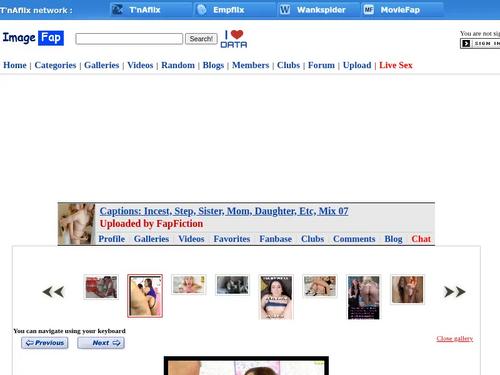Click the Close gallery link
The image size is (500, 375).
pos(455,339)
